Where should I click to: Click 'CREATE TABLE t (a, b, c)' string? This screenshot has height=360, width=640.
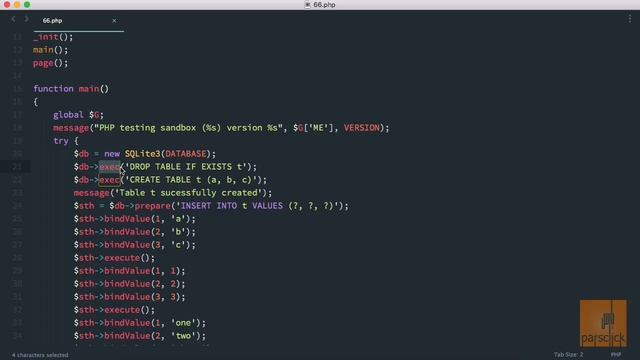pyautogui.click(x=191, y=180)
